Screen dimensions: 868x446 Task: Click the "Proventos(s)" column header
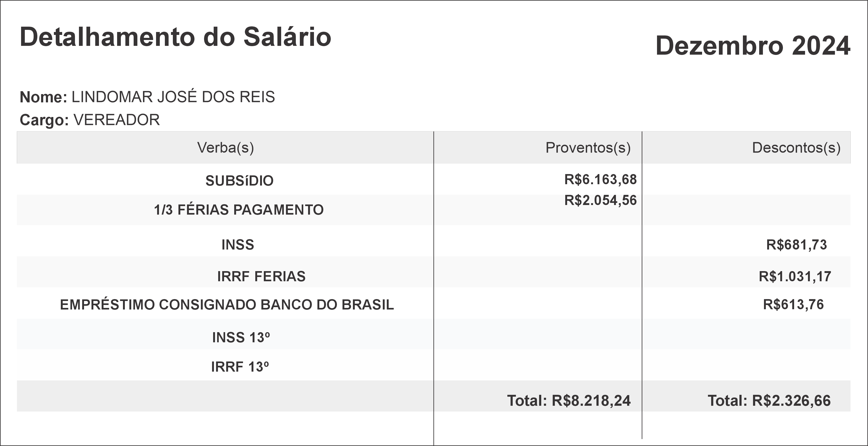(588, 147)
